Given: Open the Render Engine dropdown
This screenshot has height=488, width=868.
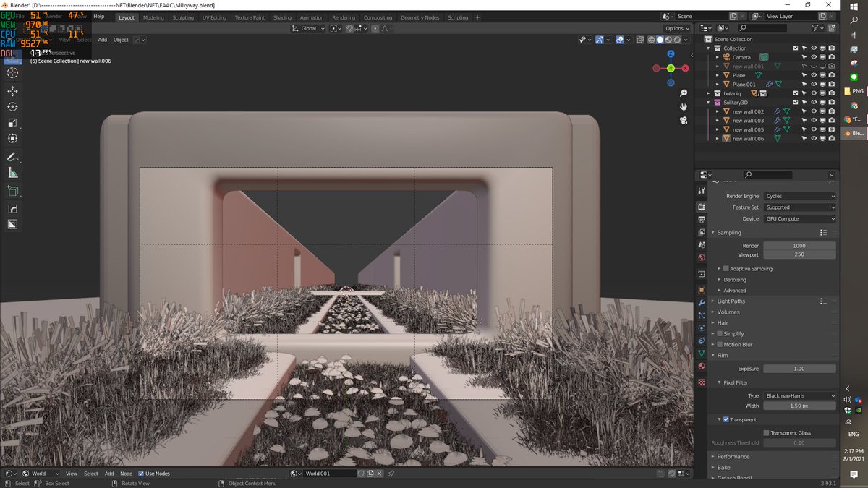Looking at the screenshot, I should click(x=799, y=196).
